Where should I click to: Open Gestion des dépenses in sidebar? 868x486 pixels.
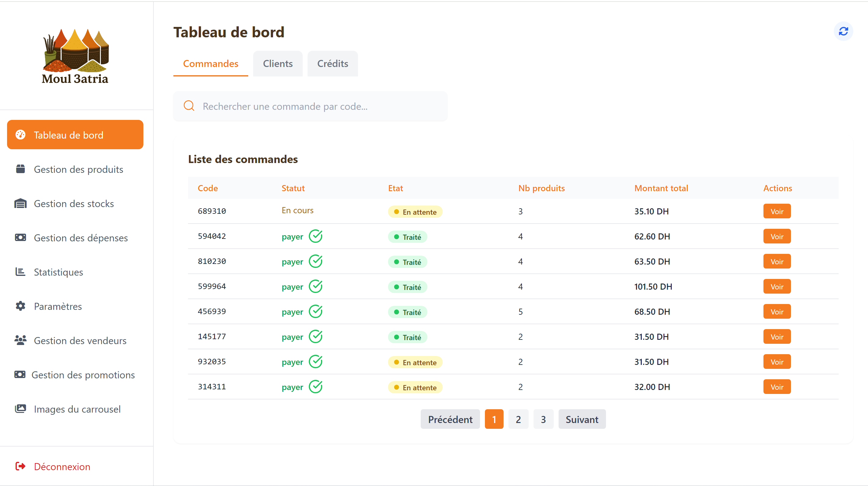[x=80, y=238]
